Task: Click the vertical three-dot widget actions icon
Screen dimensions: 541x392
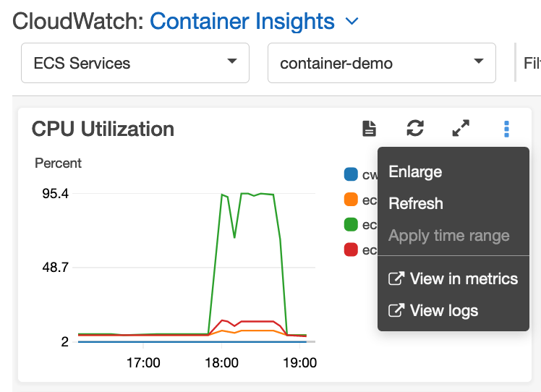Action: [506, 129]
